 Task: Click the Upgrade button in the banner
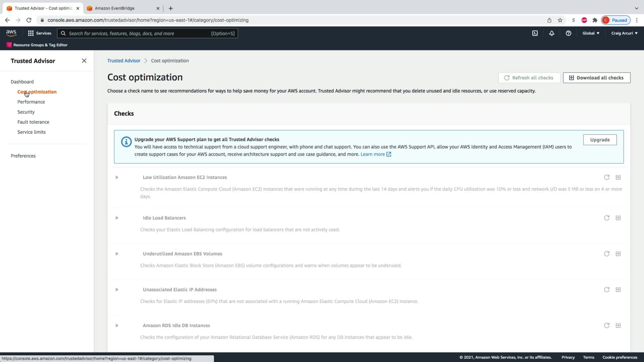coord(600,140)
